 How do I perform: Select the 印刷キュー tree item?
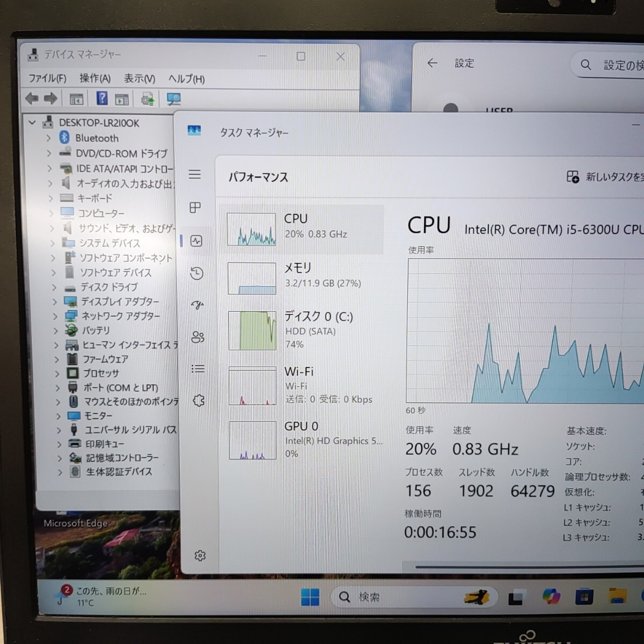point(105,444)
